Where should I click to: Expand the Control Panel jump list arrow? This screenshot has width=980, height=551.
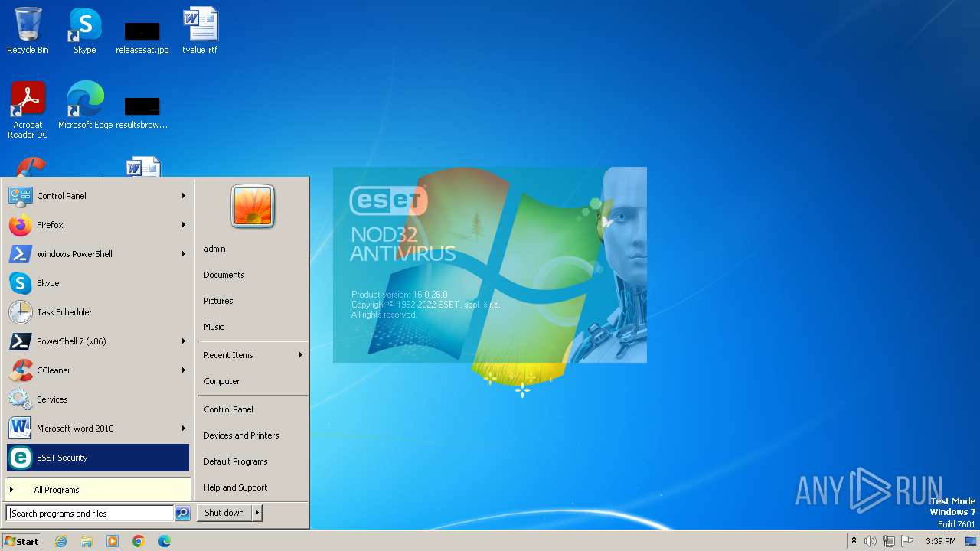184,196
